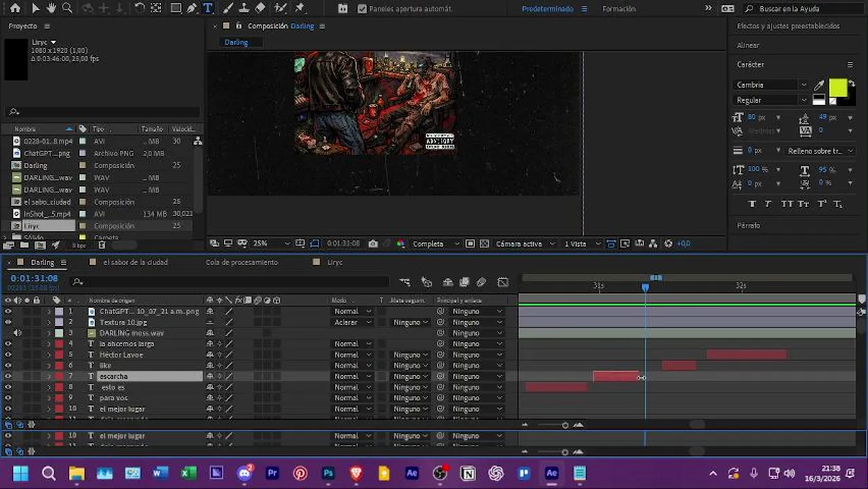Screen dimensions: 868x489
Task: Select the Roto Brush tool
Action: [280, 8]
